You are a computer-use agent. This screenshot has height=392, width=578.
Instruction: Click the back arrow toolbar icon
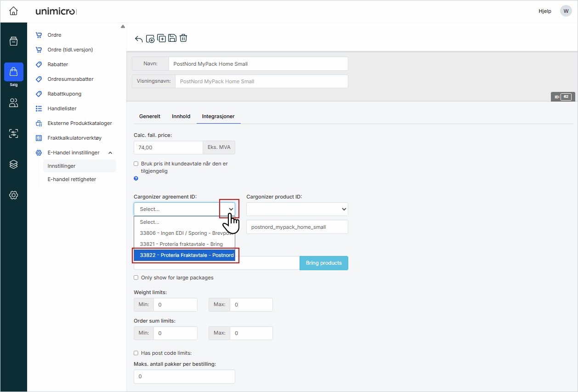tap(139, 39)
